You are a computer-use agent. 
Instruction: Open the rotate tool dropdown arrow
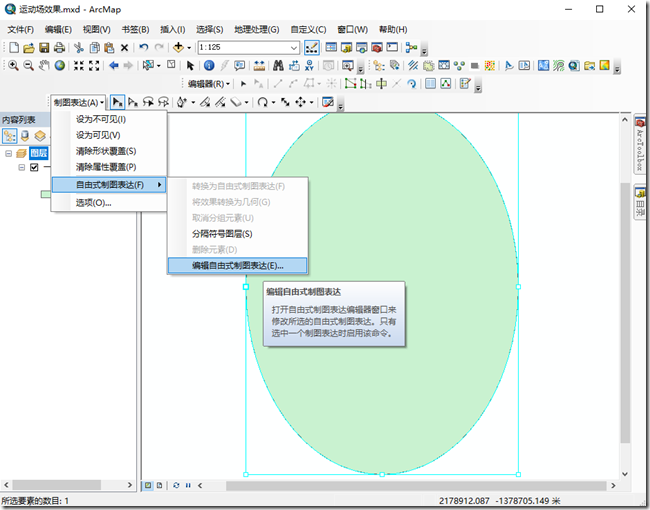[273, 102]
